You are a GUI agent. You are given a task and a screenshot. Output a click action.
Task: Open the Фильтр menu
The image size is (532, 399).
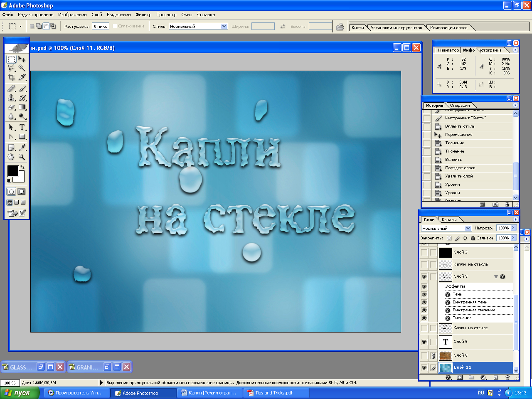(143, 15)
